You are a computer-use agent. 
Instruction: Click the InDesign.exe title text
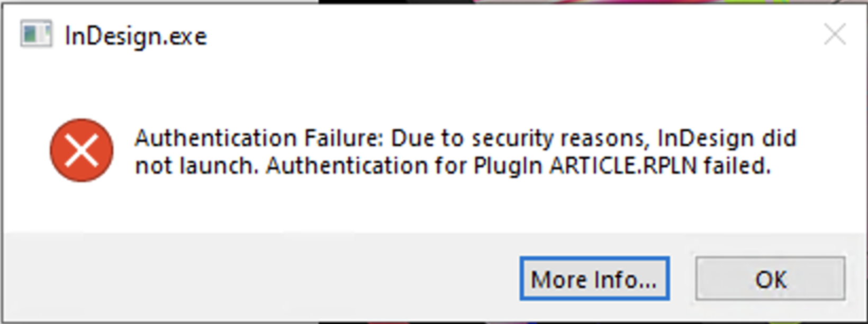click(x=135, y=36)
